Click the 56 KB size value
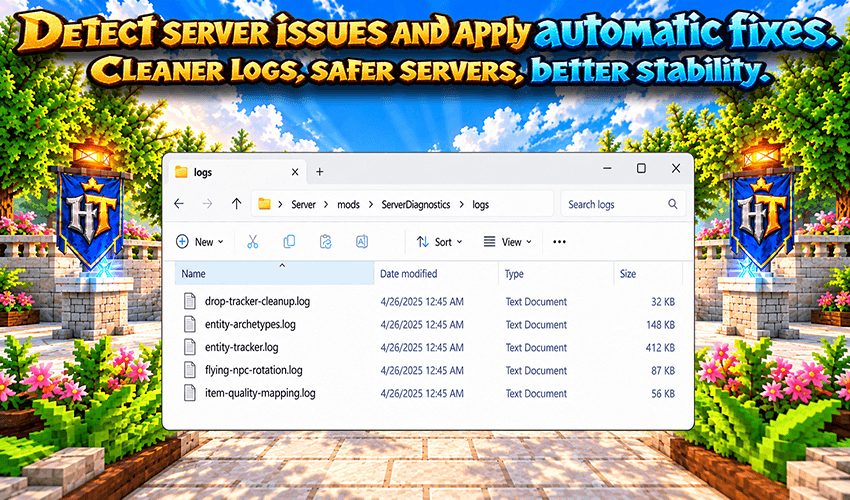Screen dimensions: 850x500 (663, 393)
